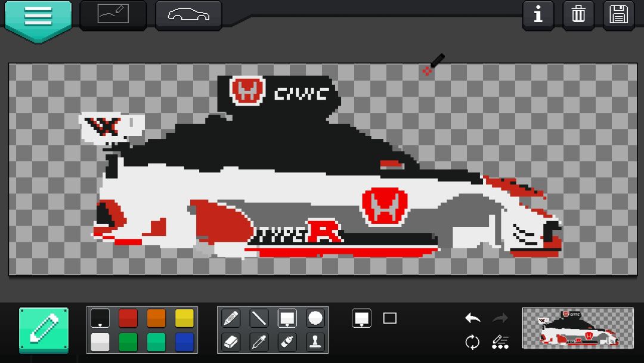Click the circular rotate arrows icon

pyautogui.click(x=473, y=342)
